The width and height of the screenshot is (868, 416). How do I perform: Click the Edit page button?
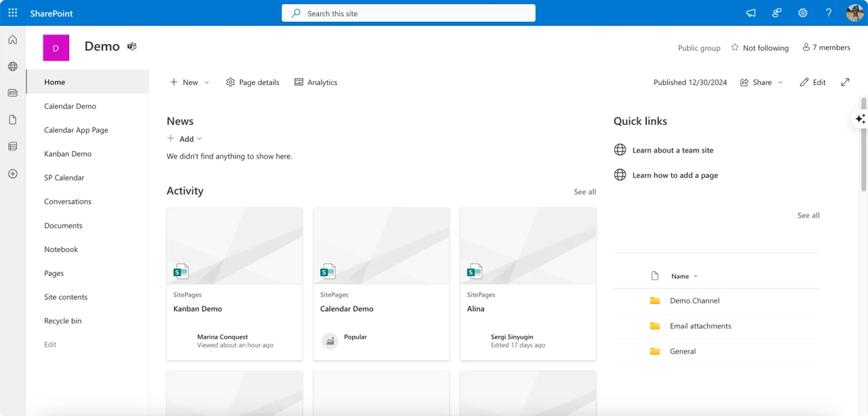pyautogui.click(x=812, y=82)
